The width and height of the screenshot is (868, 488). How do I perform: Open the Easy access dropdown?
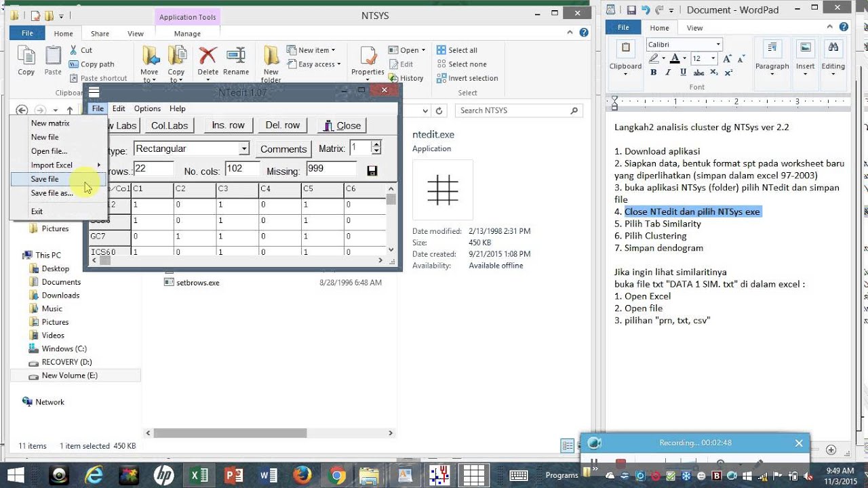pos(315,64)
